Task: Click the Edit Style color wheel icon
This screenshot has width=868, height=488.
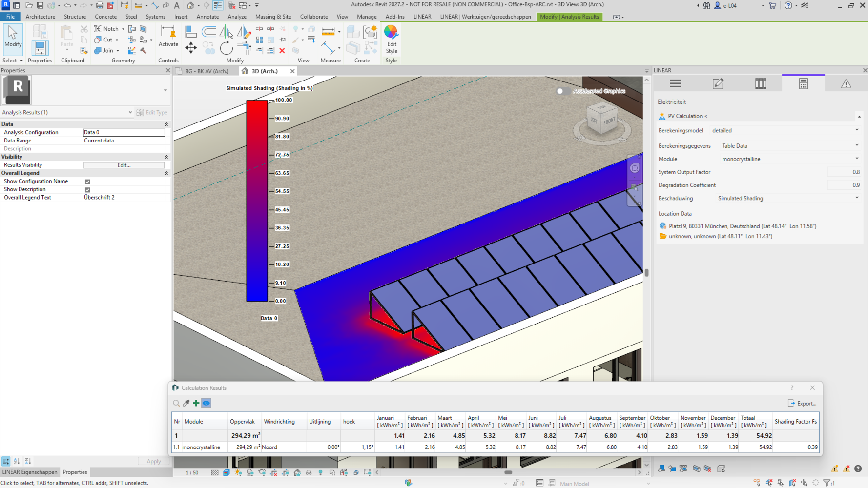Action: (391, 32)
